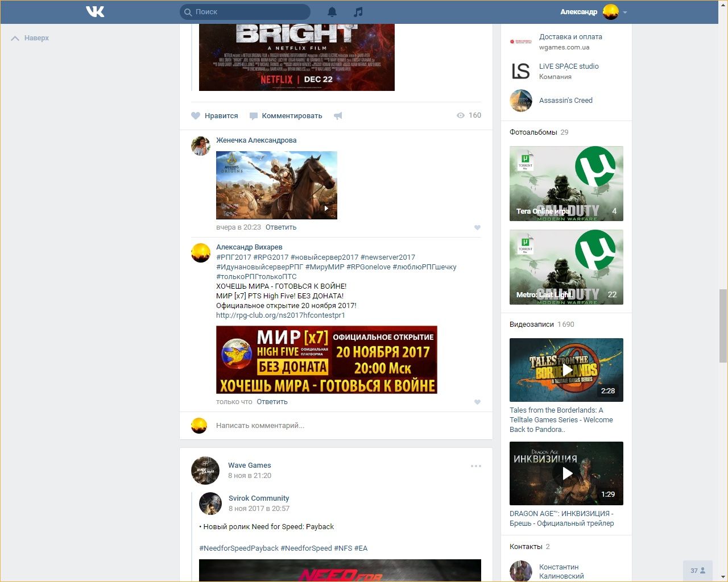The height and width of the screenshot is (582, 728).
Task: Click the page vertical scrollbar thumb
Action: pos(723,326)
